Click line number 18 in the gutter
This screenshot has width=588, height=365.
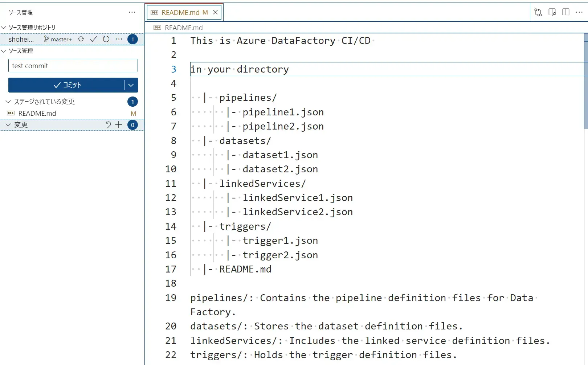(171, 283)
